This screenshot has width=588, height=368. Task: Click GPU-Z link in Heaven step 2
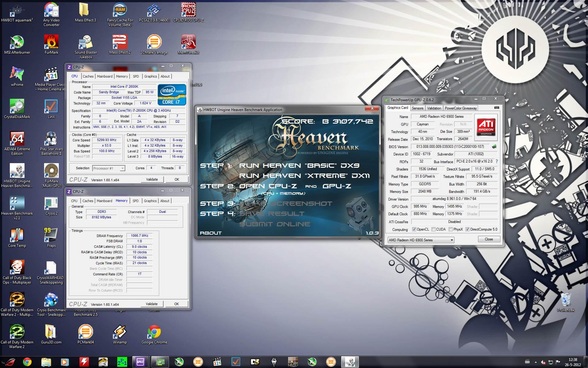(x=337, y=186)
